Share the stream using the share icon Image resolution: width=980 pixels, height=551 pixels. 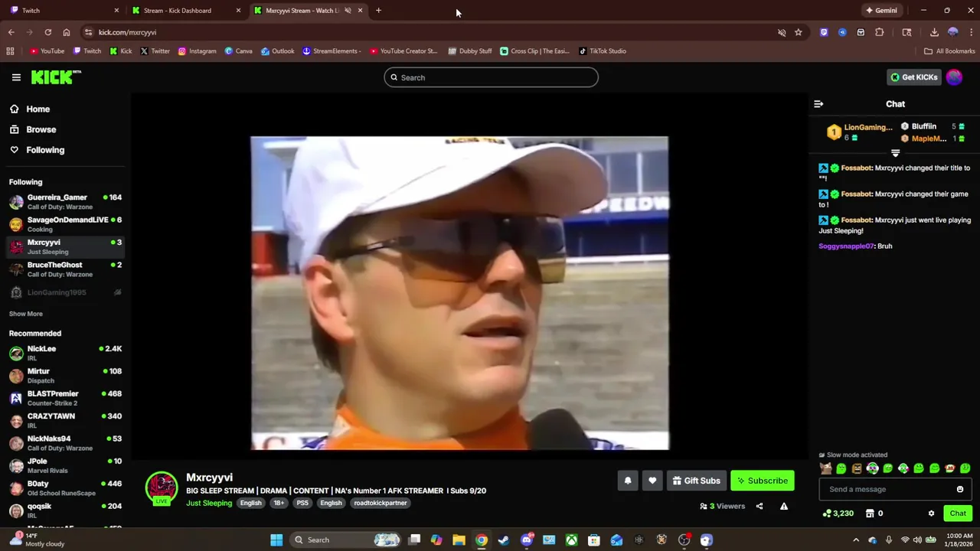[x=759, y=506]
